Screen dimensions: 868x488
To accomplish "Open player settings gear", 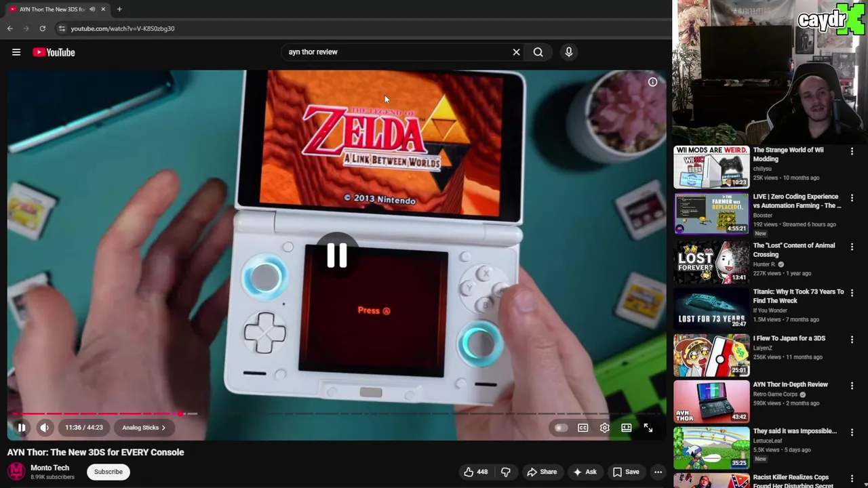I will (x=604, y=428).
